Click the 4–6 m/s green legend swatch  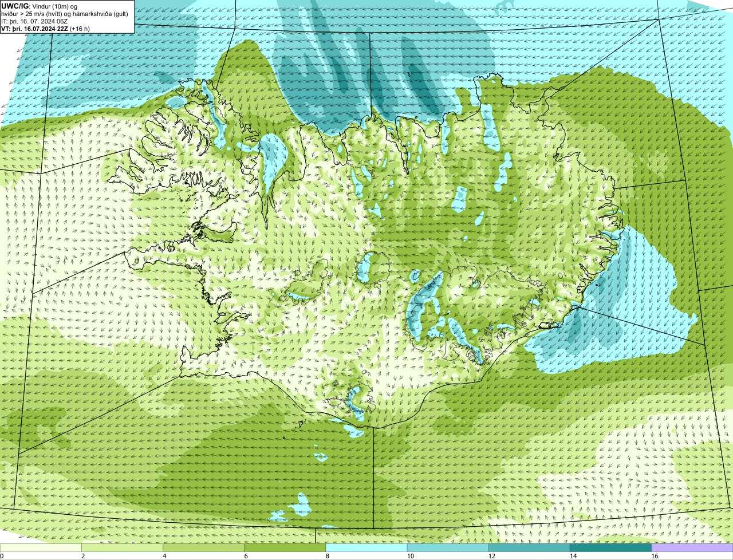click(203, 547)
